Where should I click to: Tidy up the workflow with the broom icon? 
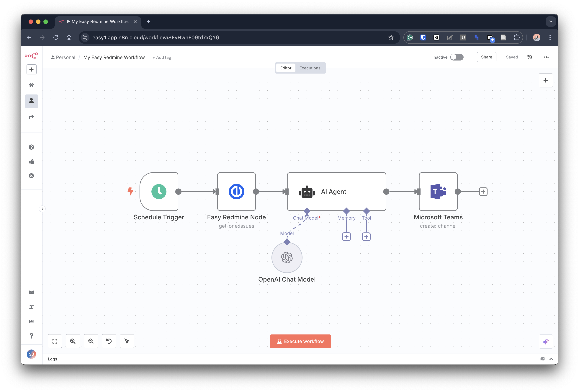(x=127, y=341)
